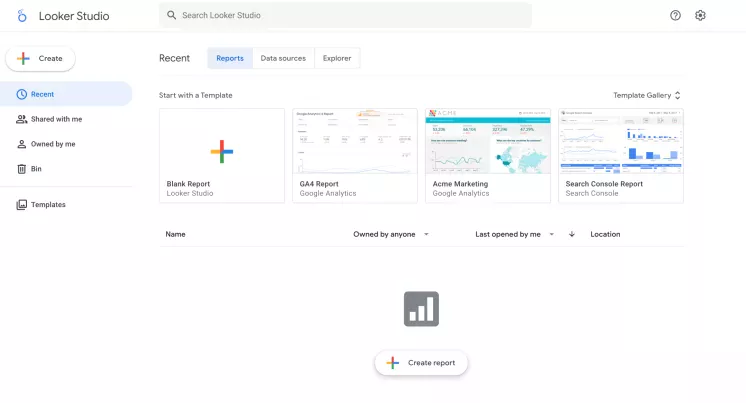Open the settings gear icon
Image resolution: width=746 pixels, height=403 pixels.
pos(700,15)
